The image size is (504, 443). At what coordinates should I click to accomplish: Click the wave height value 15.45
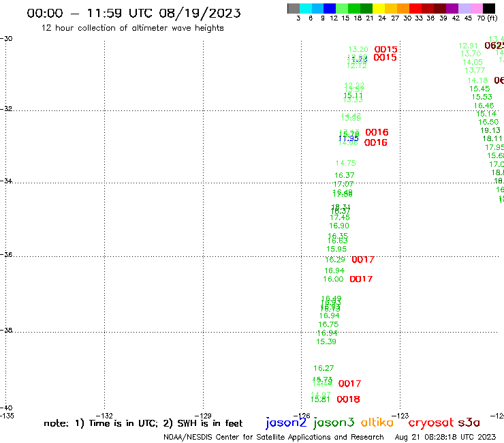[479, 89]
